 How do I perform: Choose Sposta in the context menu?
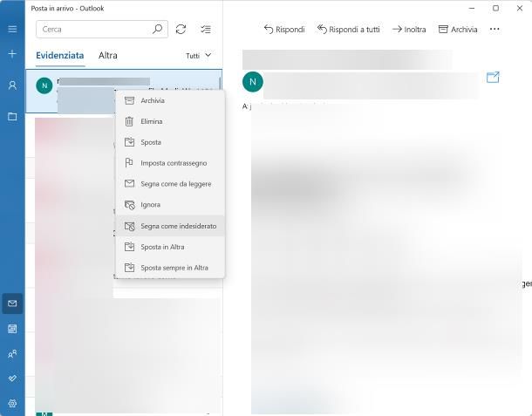pos(170,142)
